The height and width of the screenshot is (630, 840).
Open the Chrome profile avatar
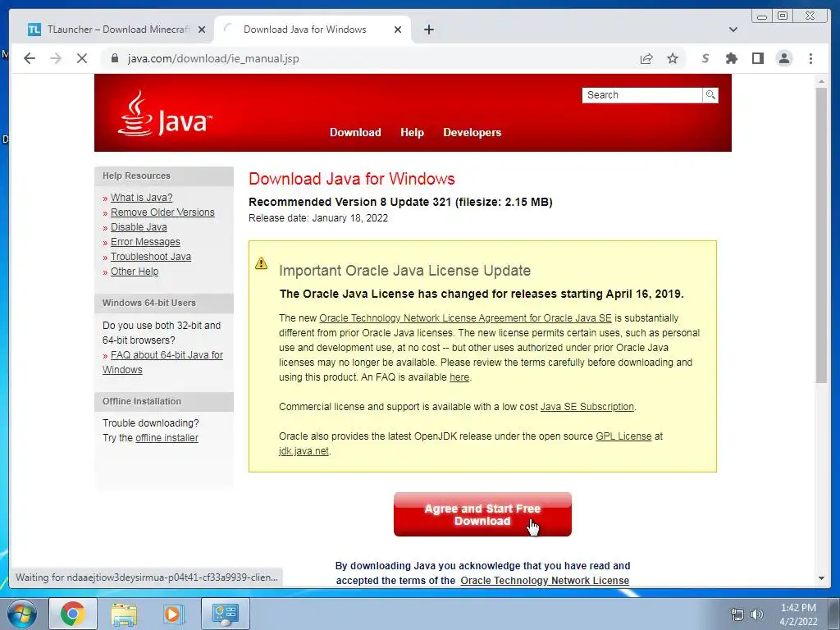783,58
